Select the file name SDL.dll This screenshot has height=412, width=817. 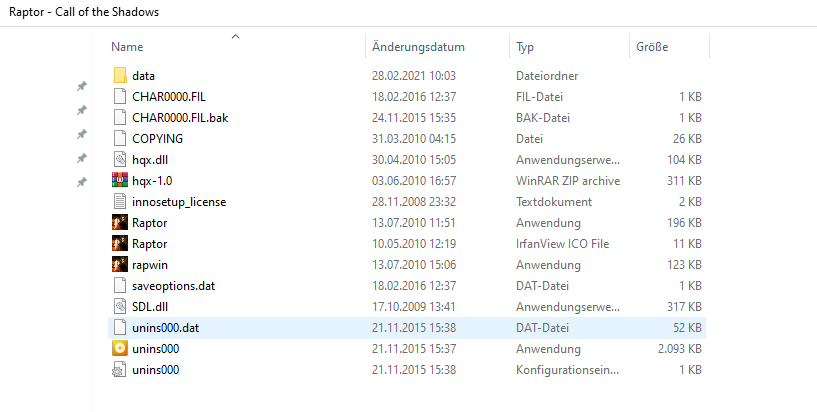(x=150, y=307)
